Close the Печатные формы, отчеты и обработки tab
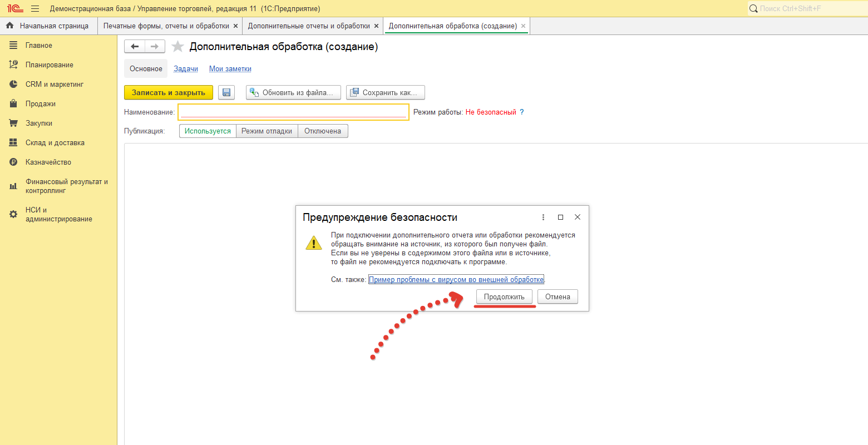The image size is (868, 445). (x=236, y=26)
